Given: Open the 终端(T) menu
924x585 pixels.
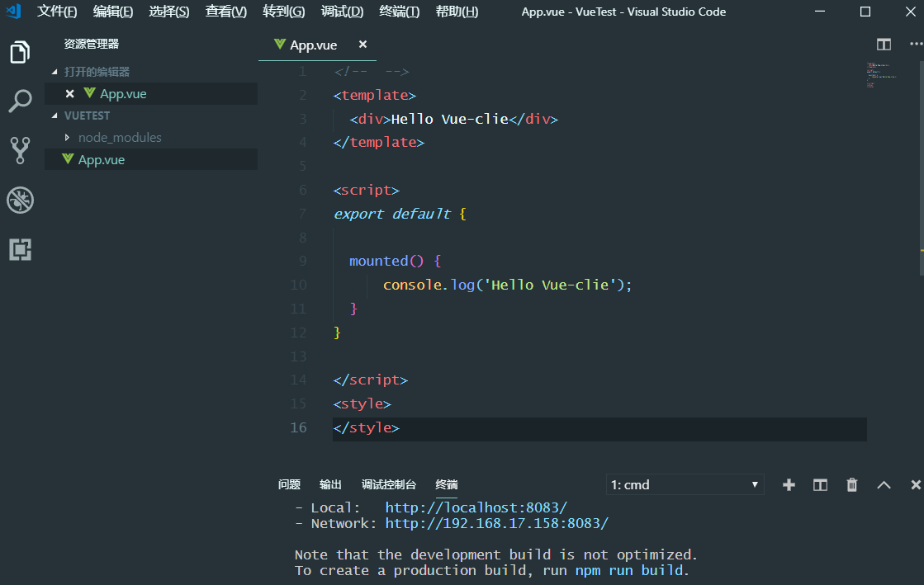Looking at the screenshot, I should tap(400, 12).
